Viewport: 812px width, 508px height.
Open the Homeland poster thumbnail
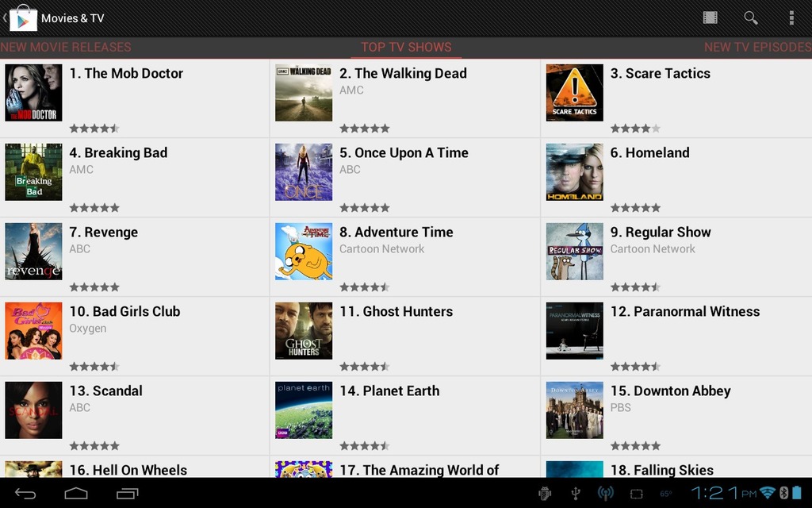575,172
